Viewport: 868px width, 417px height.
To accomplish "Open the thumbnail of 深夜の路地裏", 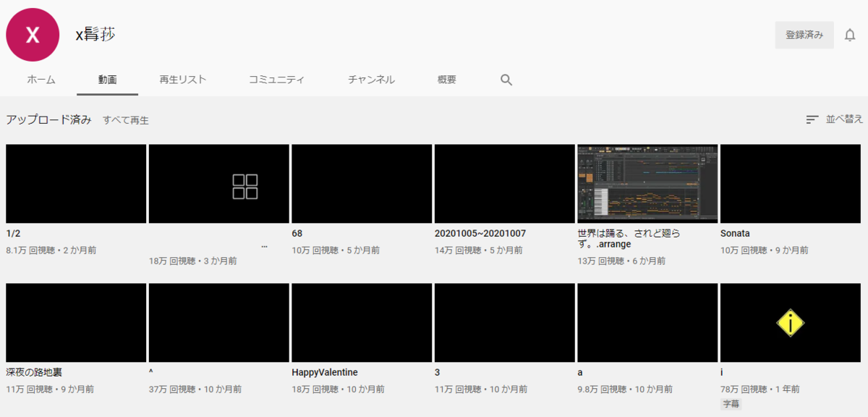I will (76, 323).
